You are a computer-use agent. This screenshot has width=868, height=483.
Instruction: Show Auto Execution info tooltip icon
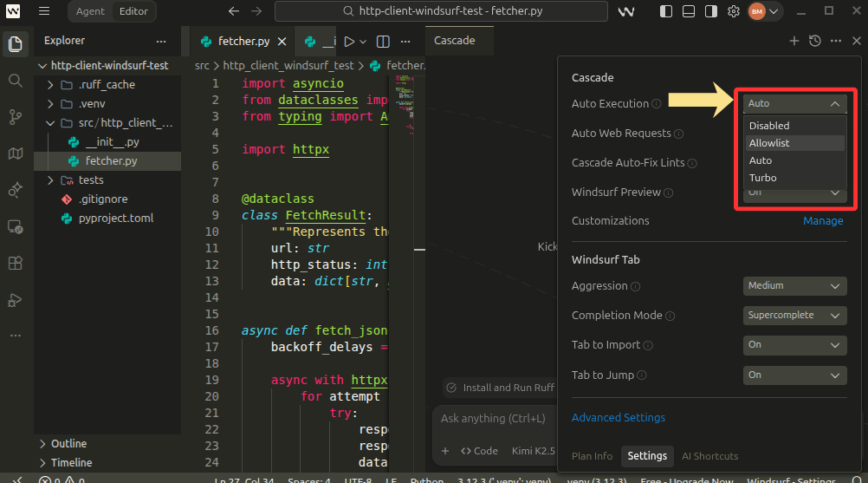(x=657, y=103)
